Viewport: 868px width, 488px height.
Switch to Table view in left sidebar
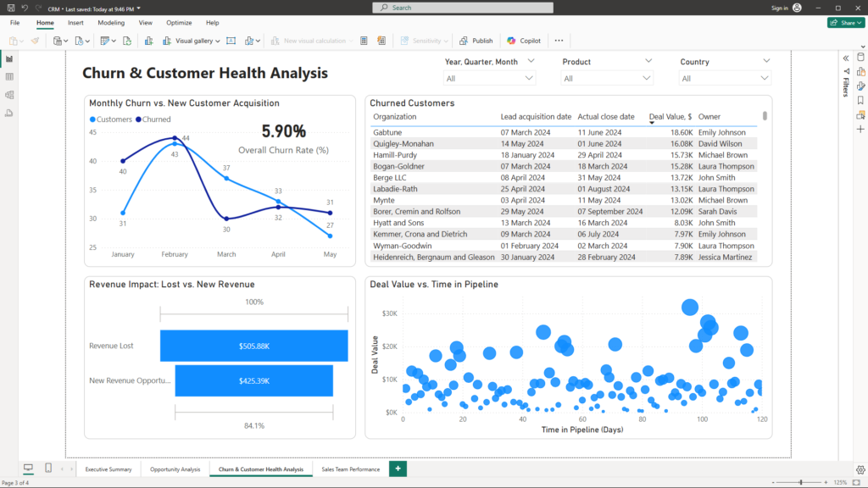[9, 77]
